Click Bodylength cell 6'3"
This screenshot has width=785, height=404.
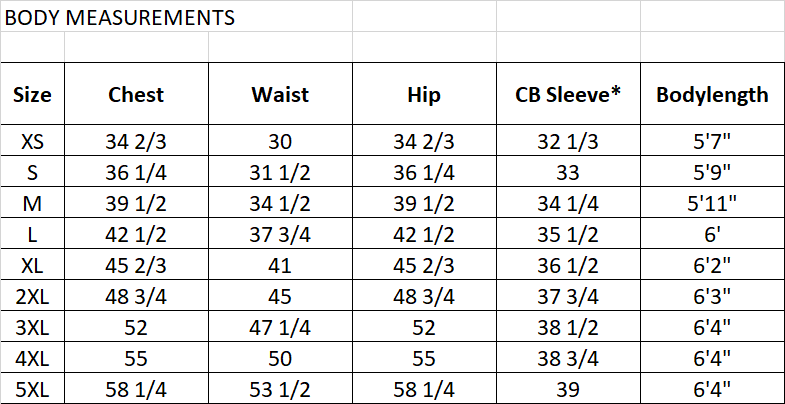tap(712, 296)
